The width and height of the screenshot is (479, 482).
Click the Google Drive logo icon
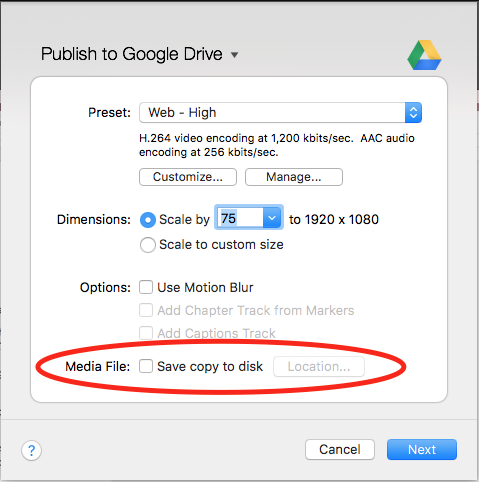(424, 55)
